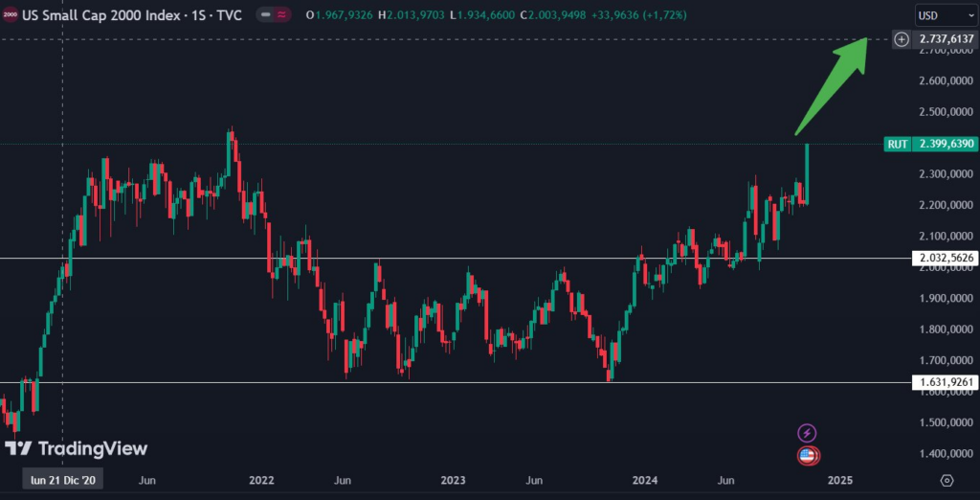Click the 1.500,0000 price axis label
The width and height of the screenshot is (980, 500).
click(x=946, y=422)
